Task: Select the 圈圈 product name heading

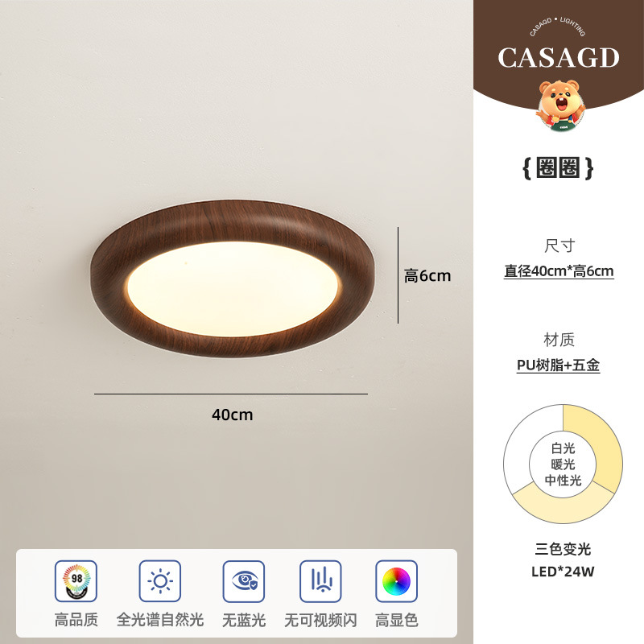Action: 558,167
